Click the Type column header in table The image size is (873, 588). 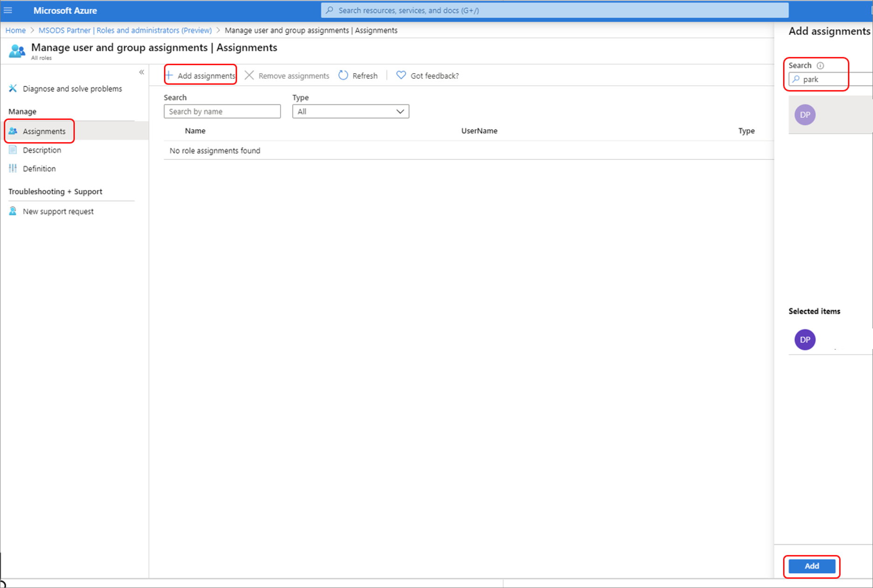746,131
